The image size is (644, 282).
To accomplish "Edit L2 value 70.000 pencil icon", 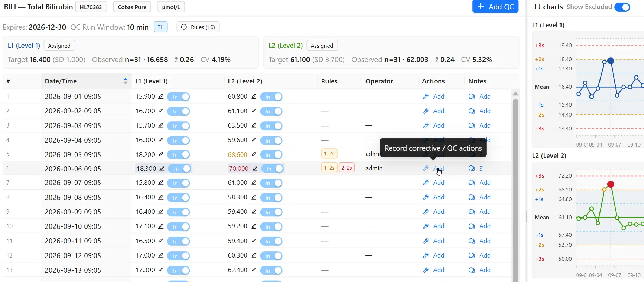I will (x=255, y=169).
